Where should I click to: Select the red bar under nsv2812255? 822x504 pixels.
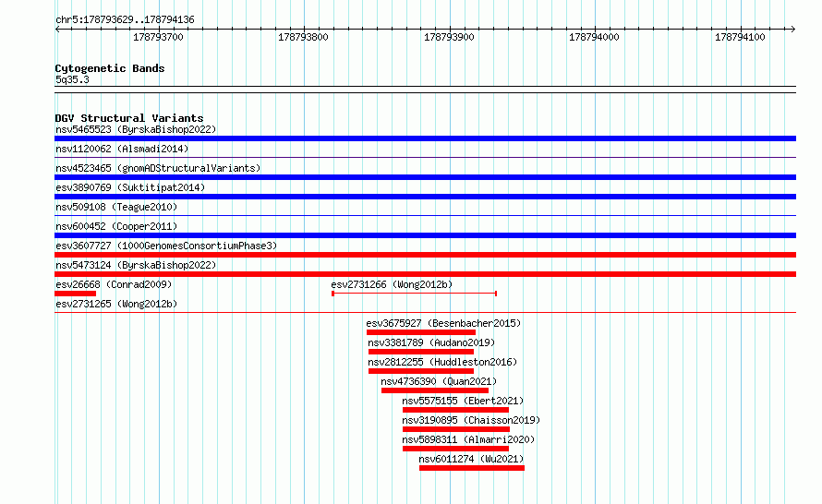click(x=421, y=371)
